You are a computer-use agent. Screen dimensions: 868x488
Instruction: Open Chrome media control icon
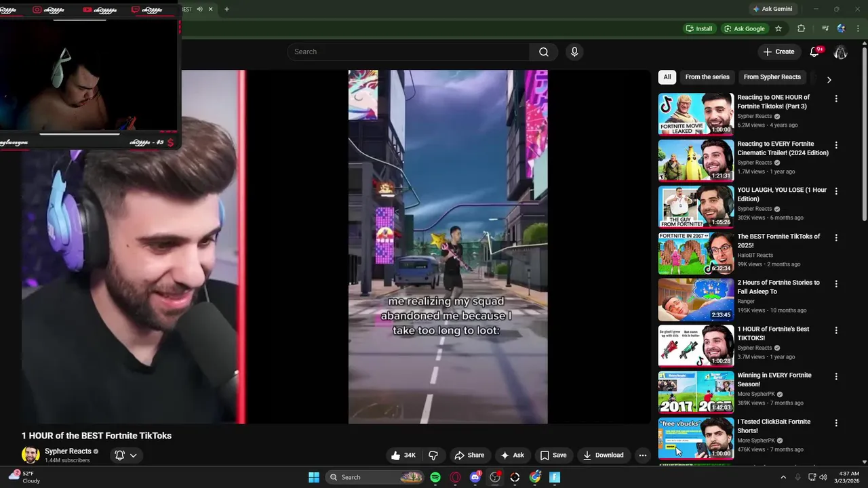pos(825,28)
